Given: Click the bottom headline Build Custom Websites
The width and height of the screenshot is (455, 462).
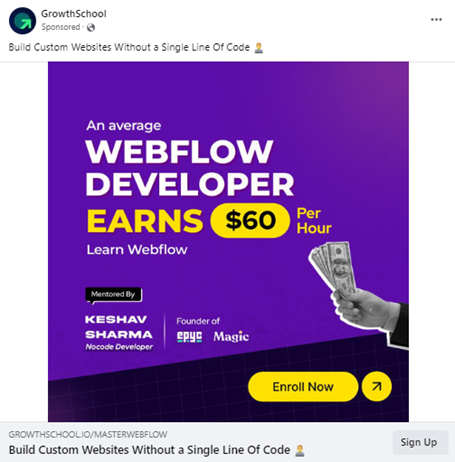Looking at the screenshot, I should (149, 450).
